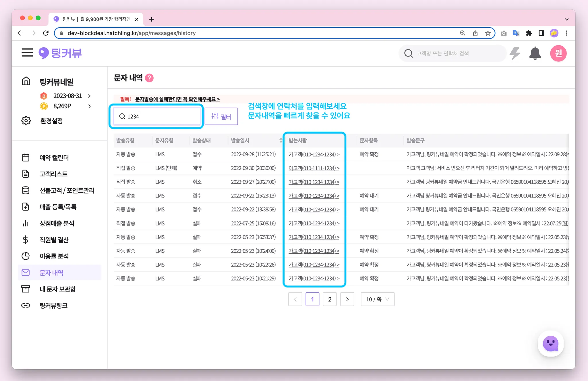Open 예약 캘린더 in sidebar

click(x=54, y=158)
